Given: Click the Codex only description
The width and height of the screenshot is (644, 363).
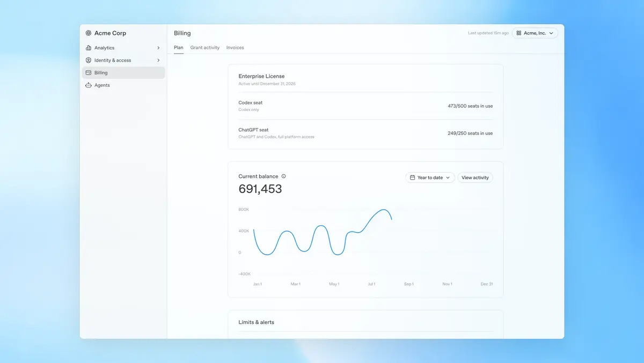Looking at the screenshot, I should [248, 110].
